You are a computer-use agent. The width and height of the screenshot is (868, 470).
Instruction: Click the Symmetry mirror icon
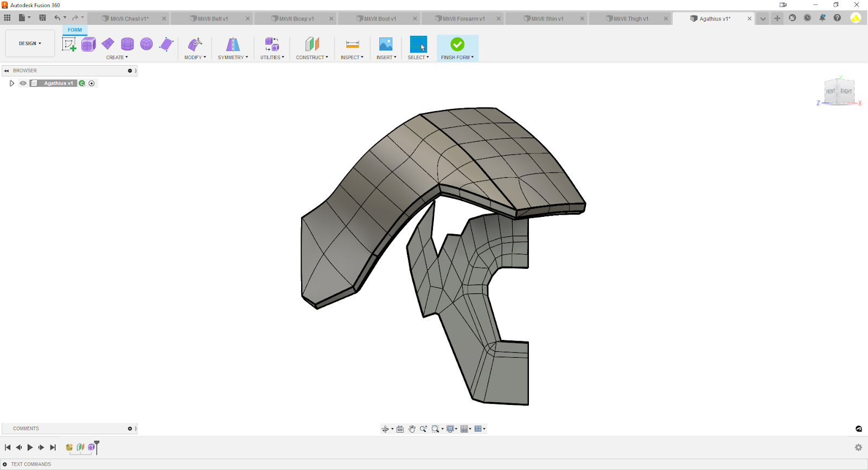pos(233,44)
